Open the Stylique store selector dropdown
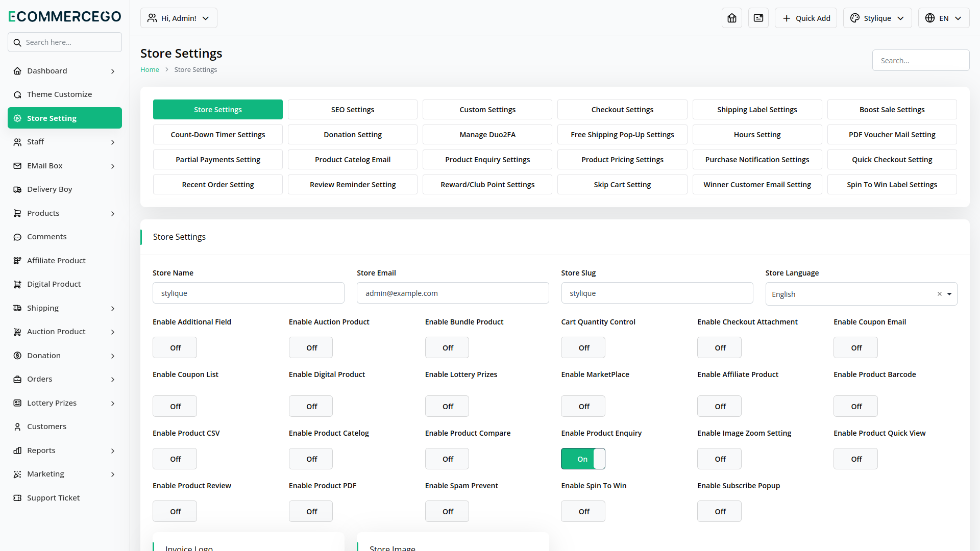Image resolution: width=980 pixels, height=551 pixels. [877, 18]
